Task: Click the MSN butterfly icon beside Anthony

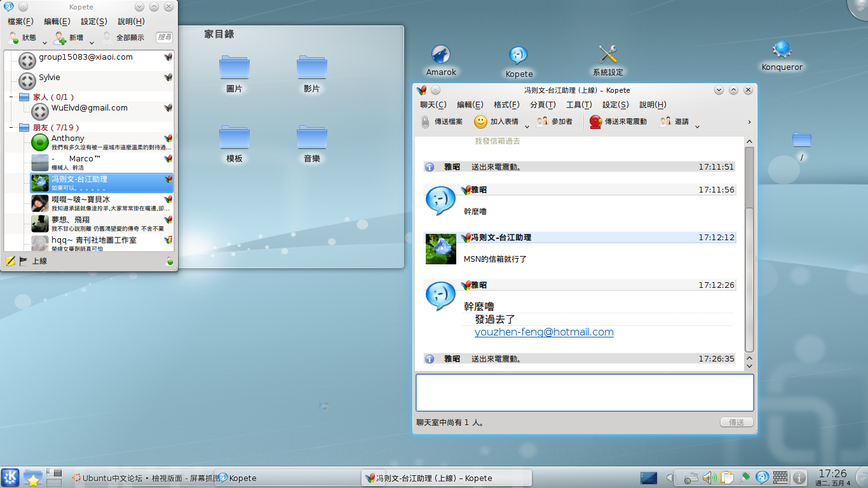Action: pyautogui.click(x=168, y=139)
